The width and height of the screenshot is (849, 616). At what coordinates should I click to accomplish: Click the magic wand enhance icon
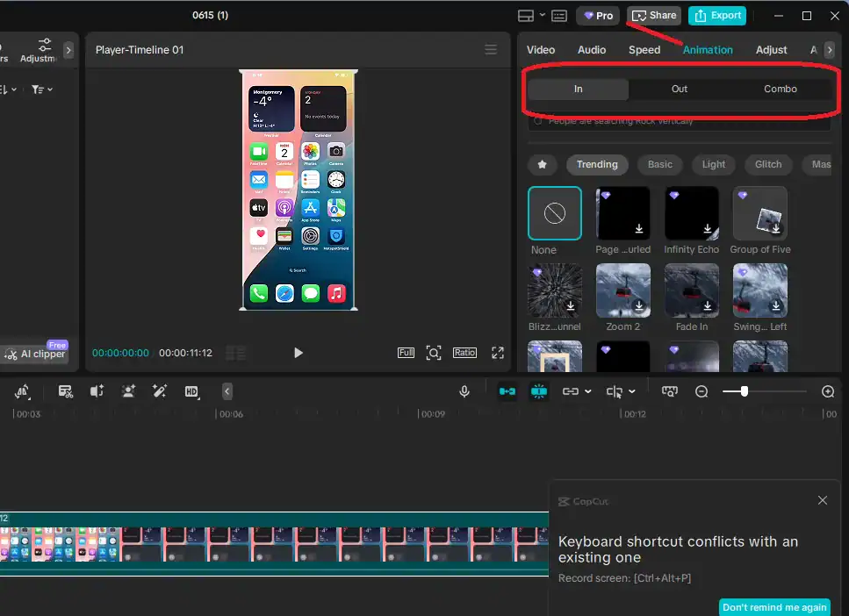pos(159,391)
